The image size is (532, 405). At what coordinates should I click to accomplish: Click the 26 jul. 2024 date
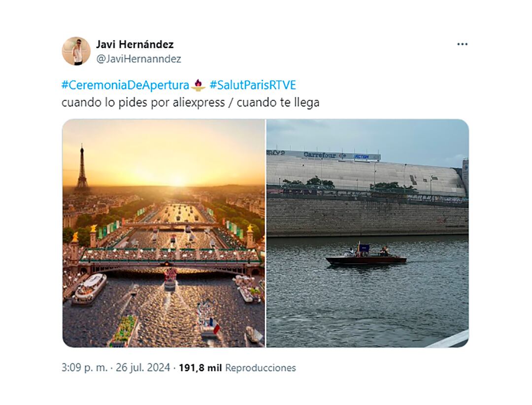143,368
